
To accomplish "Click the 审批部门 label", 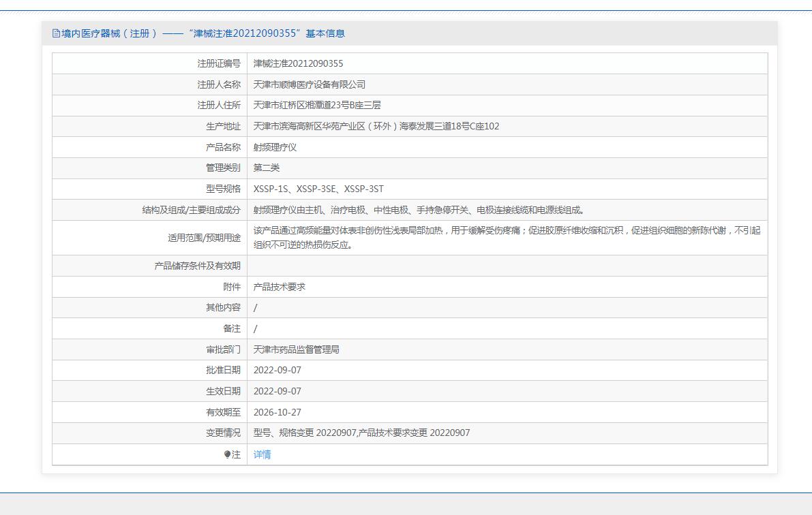I will click(223, 349).
